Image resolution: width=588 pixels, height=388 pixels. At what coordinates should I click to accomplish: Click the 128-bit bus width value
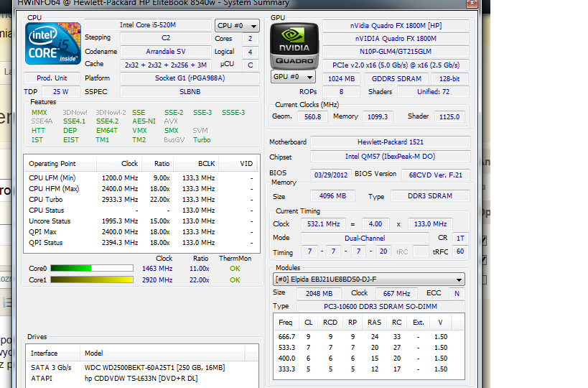pyautogui.click(x=449, y=79)
